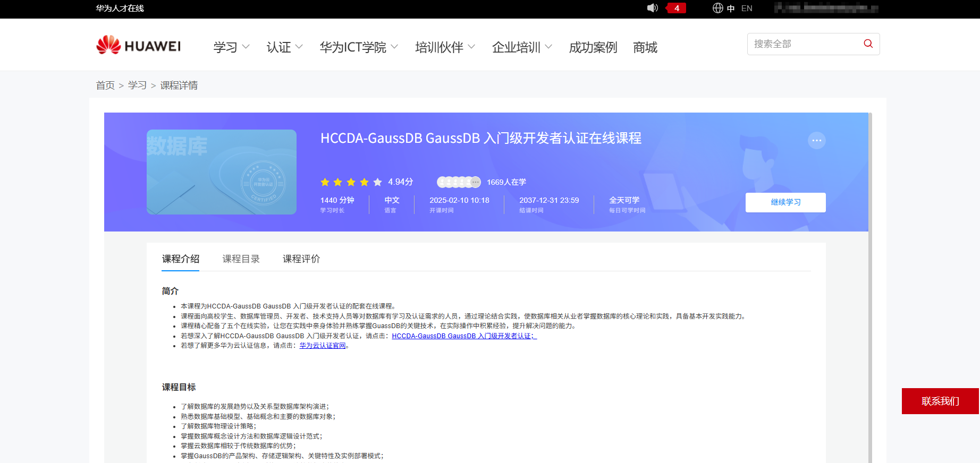Click the 华为人才在线 title text
Viewport: 980px width, 463px height.
click(120, 8)
